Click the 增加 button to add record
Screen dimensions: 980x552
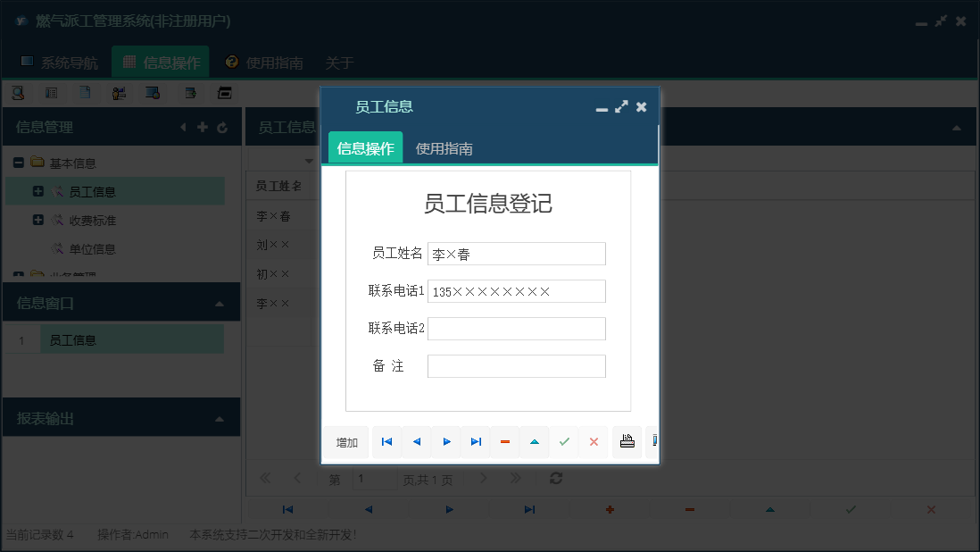[x=345, y=441]
